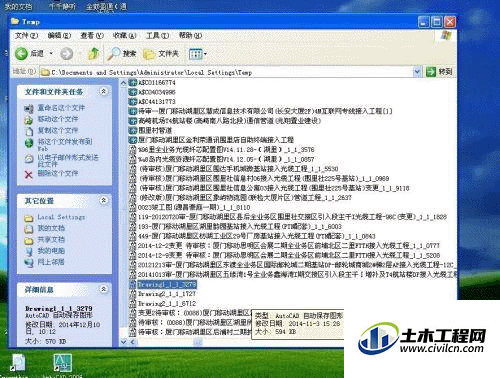Go up one folder level
Viewport: 500px width, 378px height.
pyautogui.click(x=94, y=53)
